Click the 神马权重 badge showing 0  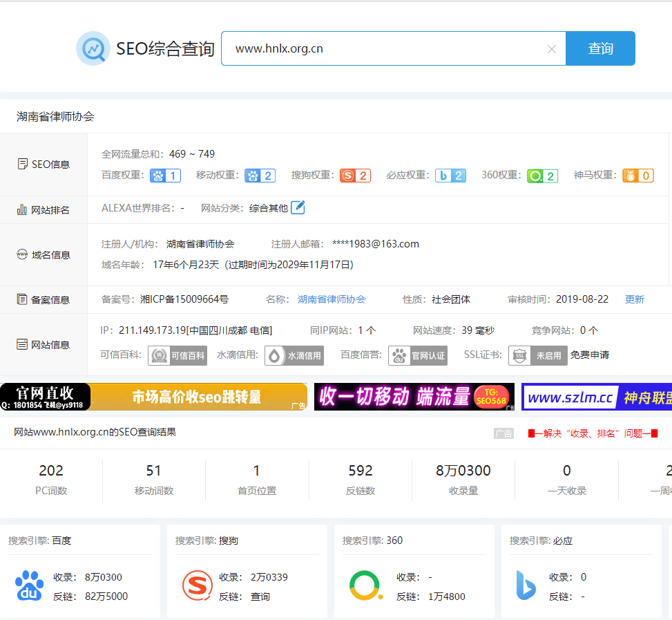coord(638,176)
